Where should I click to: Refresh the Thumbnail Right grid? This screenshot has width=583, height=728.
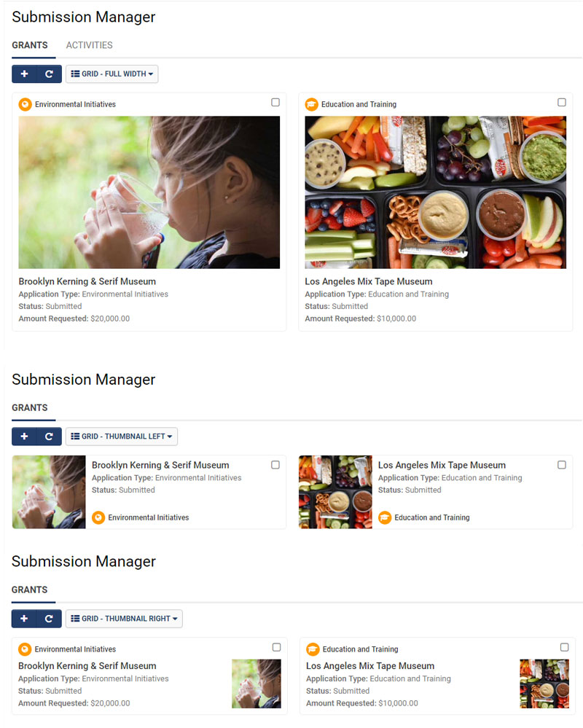point(50,619)
